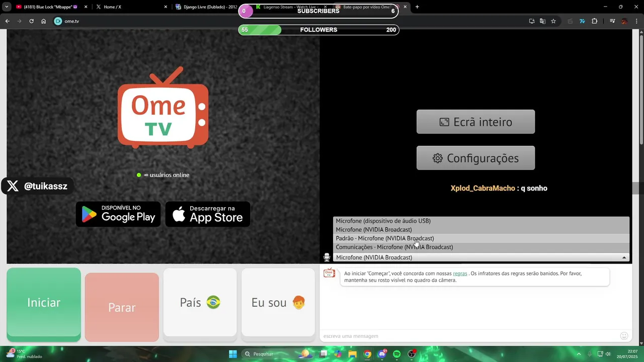Open País country selector

click(200, 303)
